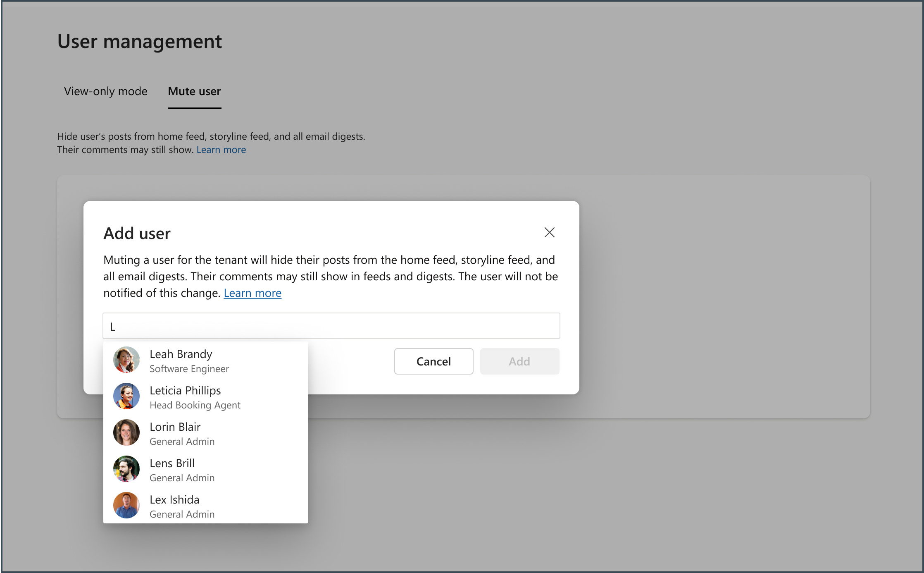The image size is (924, 573).
Task: Click Leticia Phillips profile picture icon
Action: (127, 397)
